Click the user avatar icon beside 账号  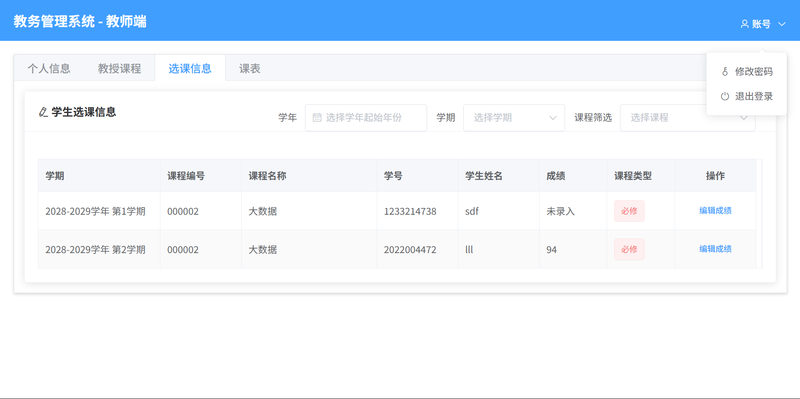click(744, 24)
